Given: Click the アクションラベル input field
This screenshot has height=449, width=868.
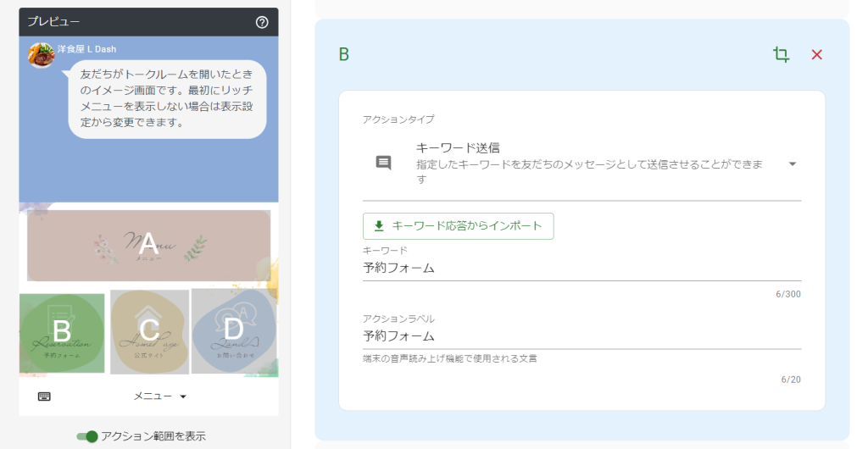Looking at the screenshot, I should tap(581, 336).
